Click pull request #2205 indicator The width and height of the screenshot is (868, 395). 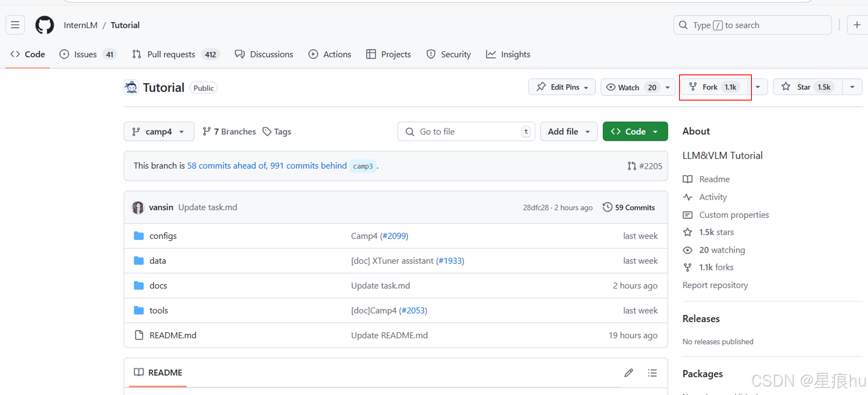645,166
